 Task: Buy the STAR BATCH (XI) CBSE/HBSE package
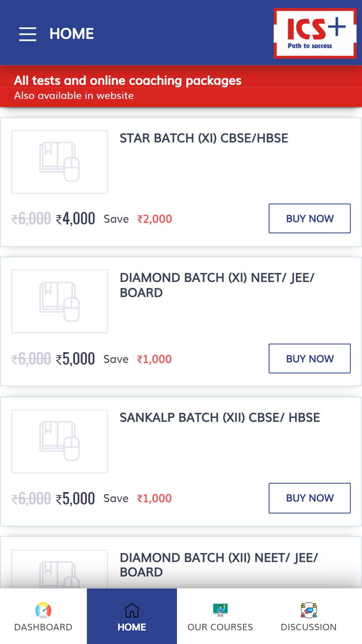click(x=310, y=218)
